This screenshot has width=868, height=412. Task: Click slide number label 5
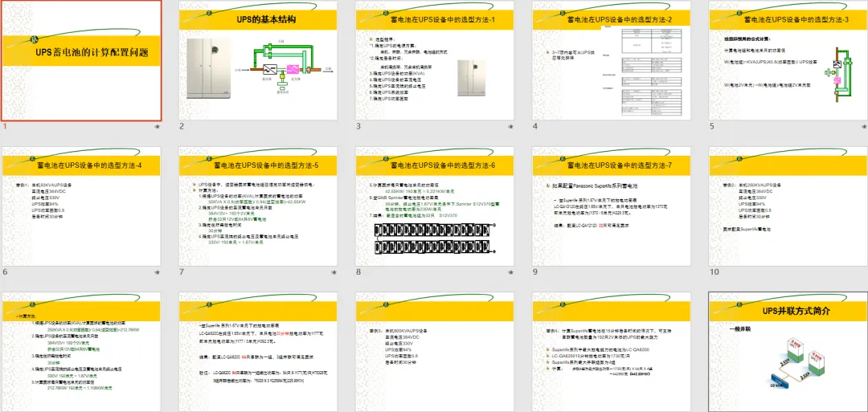click(712, 127)
